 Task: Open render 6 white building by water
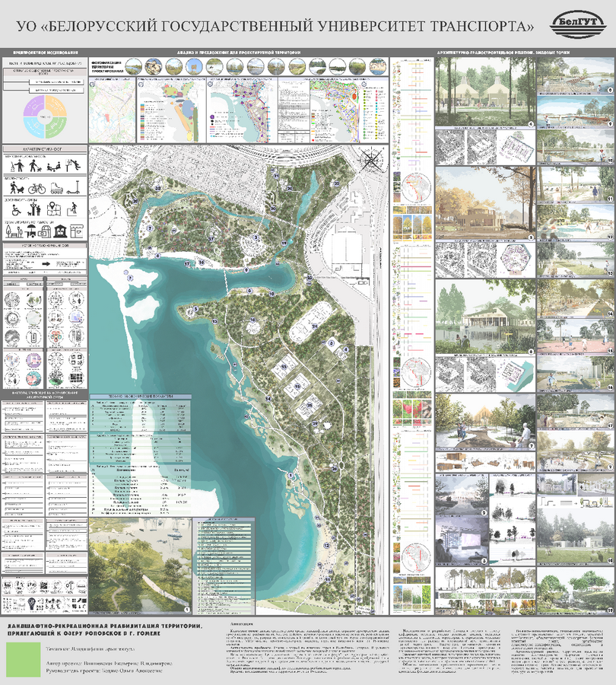485,317
